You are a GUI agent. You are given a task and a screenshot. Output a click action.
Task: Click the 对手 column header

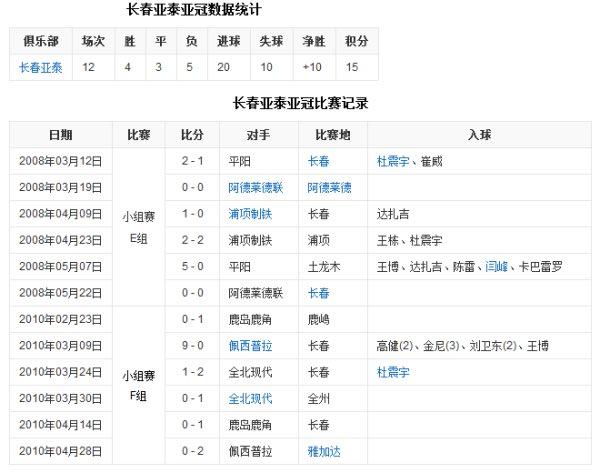point(259,135)
